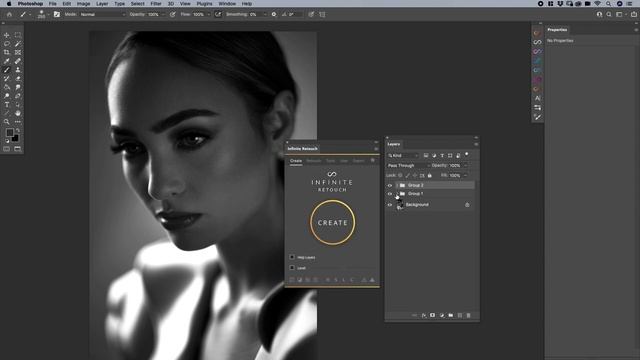Hide the Background layer

(x=390, y=205)
